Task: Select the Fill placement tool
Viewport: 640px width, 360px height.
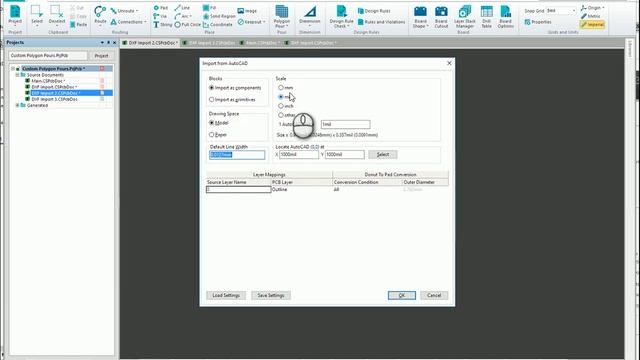Action: click(209, 8)
